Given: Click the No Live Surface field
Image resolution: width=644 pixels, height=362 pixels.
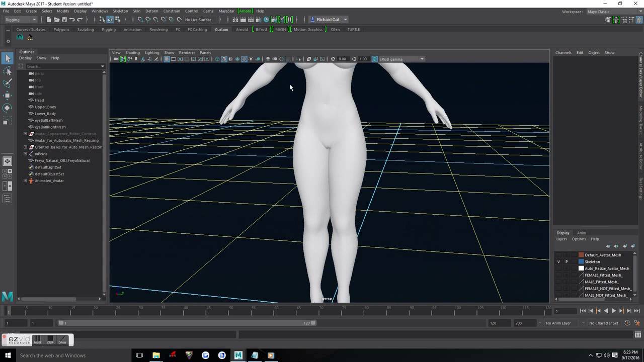Looking at the screenshot, I should pos(198,20).
